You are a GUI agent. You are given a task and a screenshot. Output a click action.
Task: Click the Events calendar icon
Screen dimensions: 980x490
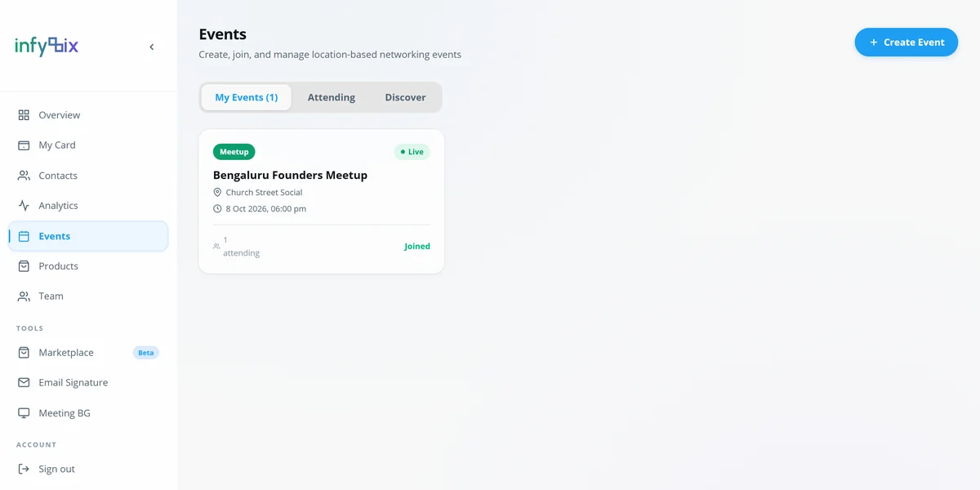tap(24, 236)
